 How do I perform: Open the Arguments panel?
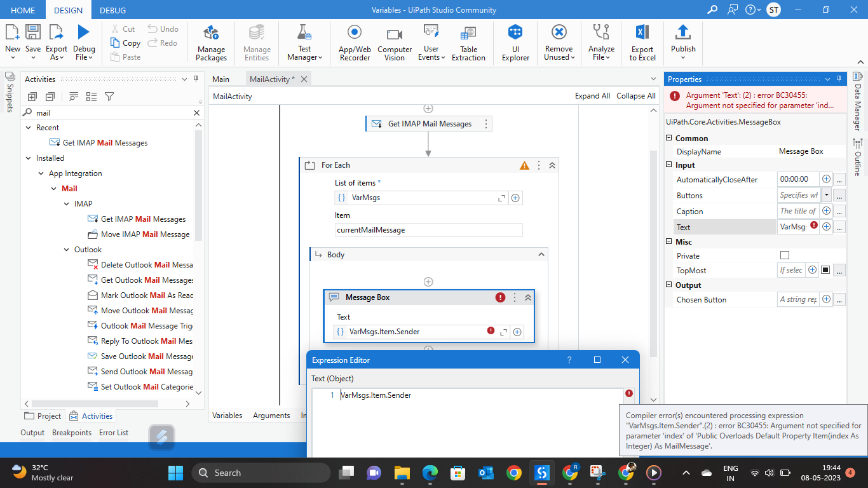click(271, 416)
